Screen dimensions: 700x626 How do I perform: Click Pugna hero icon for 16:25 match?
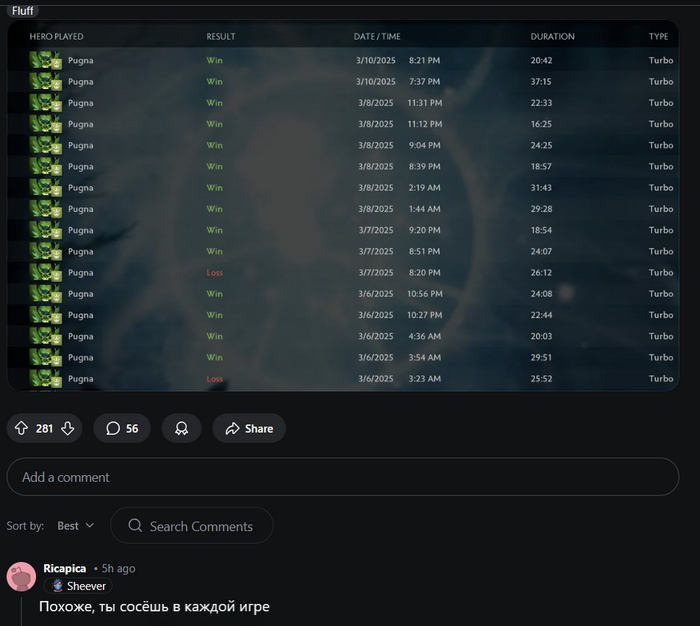point(46,124)
